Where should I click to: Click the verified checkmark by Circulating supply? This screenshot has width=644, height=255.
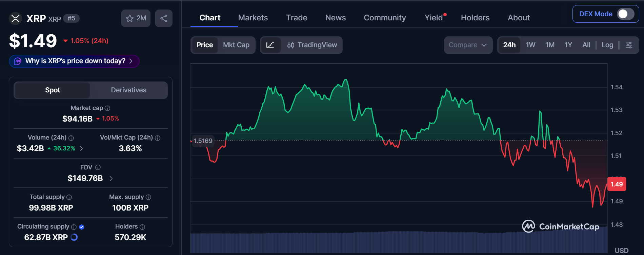click(82, 227)
